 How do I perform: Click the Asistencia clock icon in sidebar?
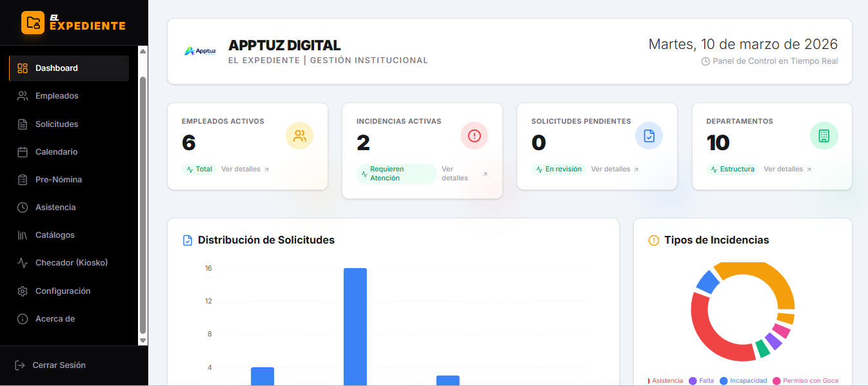23,207
